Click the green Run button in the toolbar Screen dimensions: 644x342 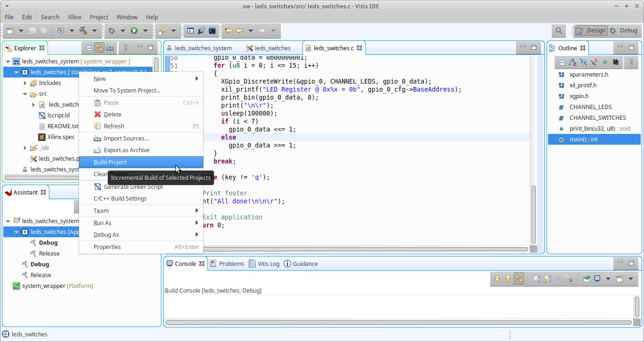pos(134,31)
